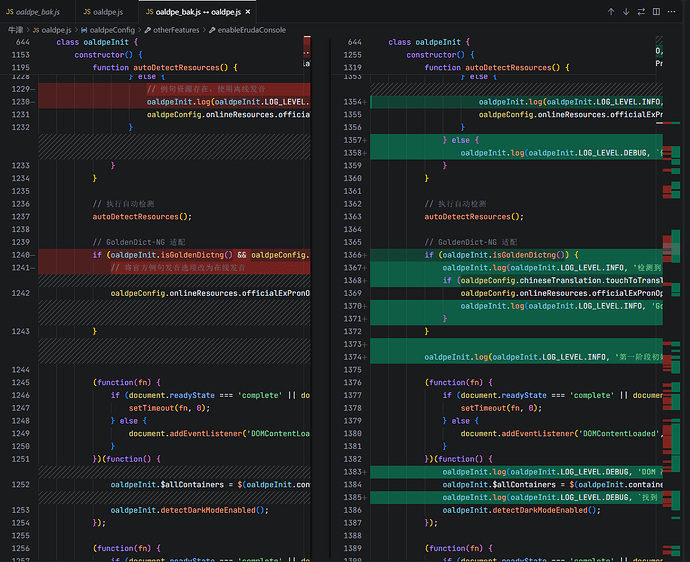The width and height of the screenshot is (690, 562).
Task: Click '(function(fn) {' on right line 1376
Action: click(x=459, y=383)
